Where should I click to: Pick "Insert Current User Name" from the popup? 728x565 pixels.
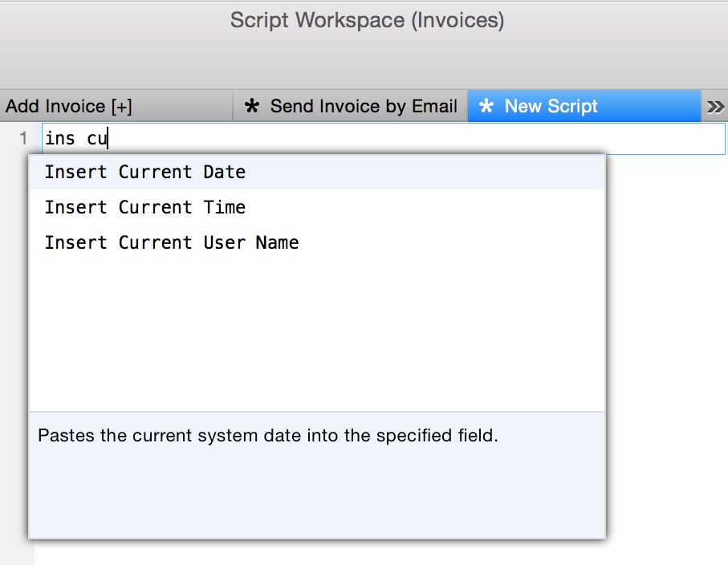171,242
